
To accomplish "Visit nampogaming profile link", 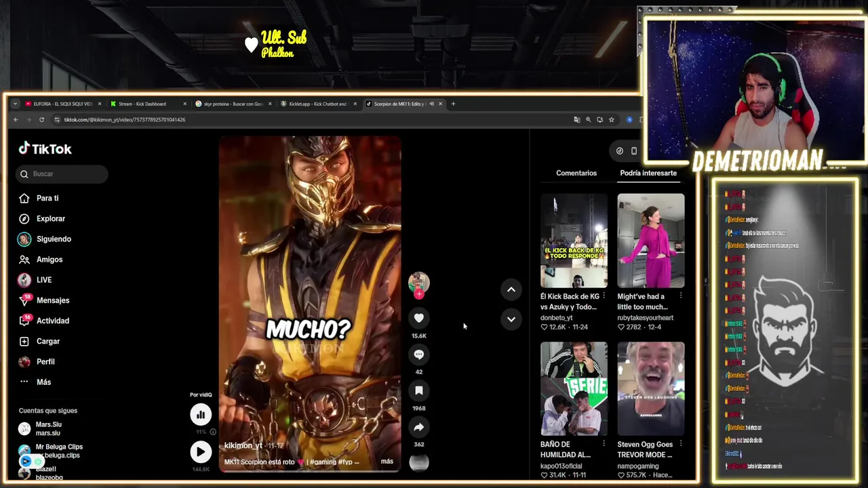I will (x=637, y=466).
